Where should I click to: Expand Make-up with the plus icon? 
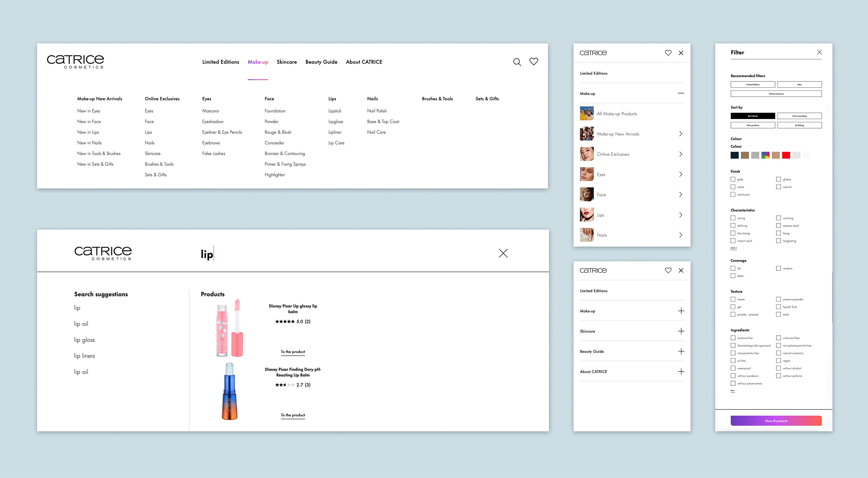tap(681, 311)
